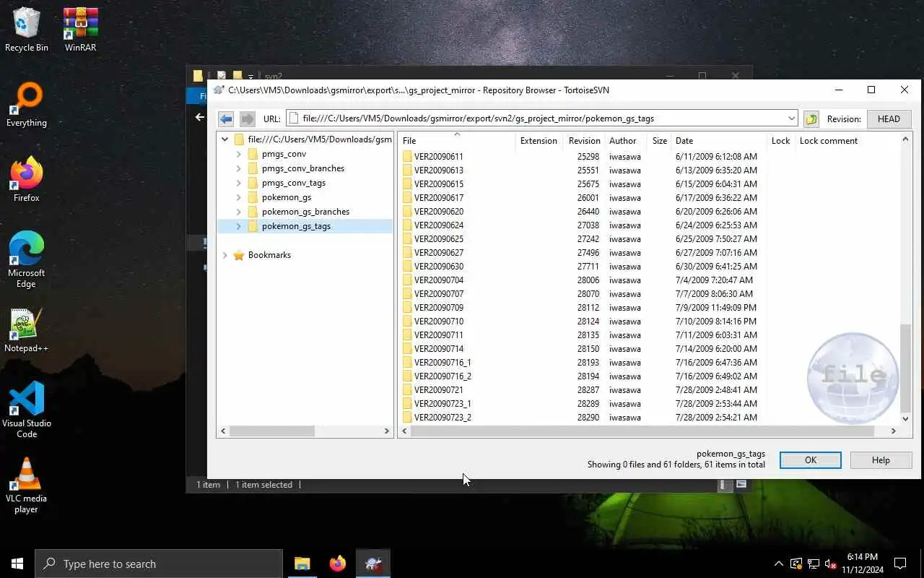Go back using the blue left arrow
The width and height of the screenshot is (924, 578).
point(226,119)
